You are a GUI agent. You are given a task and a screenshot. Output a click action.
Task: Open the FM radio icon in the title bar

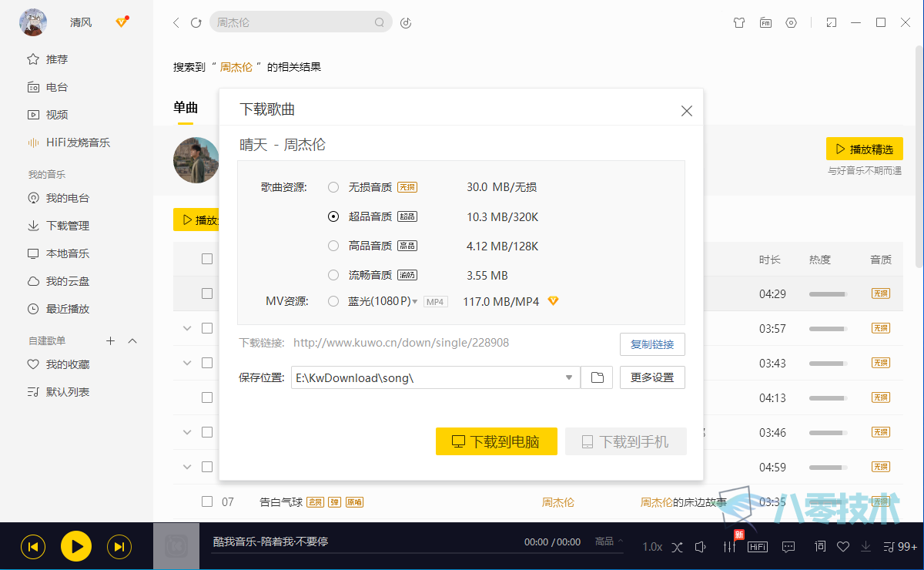tap(765, 22)
